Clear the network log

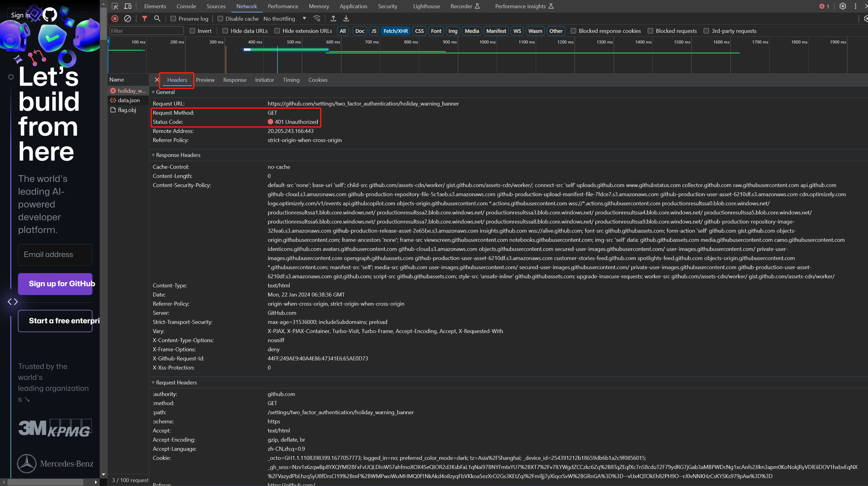pyautogui.click(x=128, y=19)
